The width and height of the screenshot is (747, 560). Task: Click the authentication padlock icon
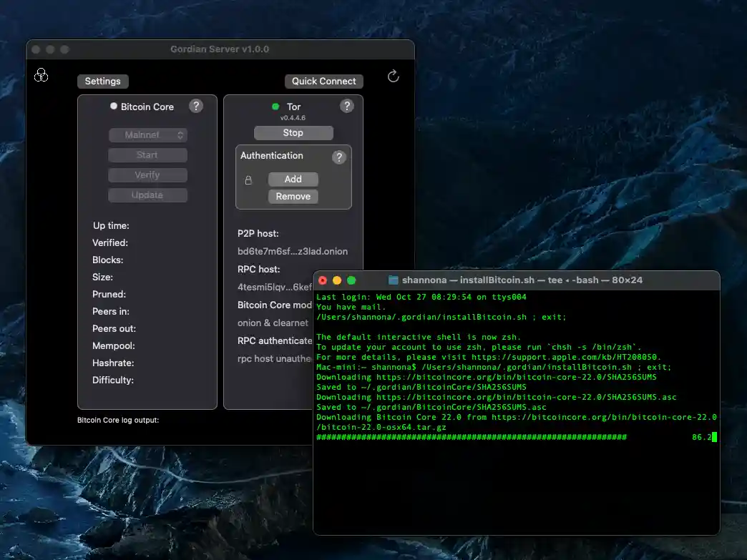coord(248,180)
